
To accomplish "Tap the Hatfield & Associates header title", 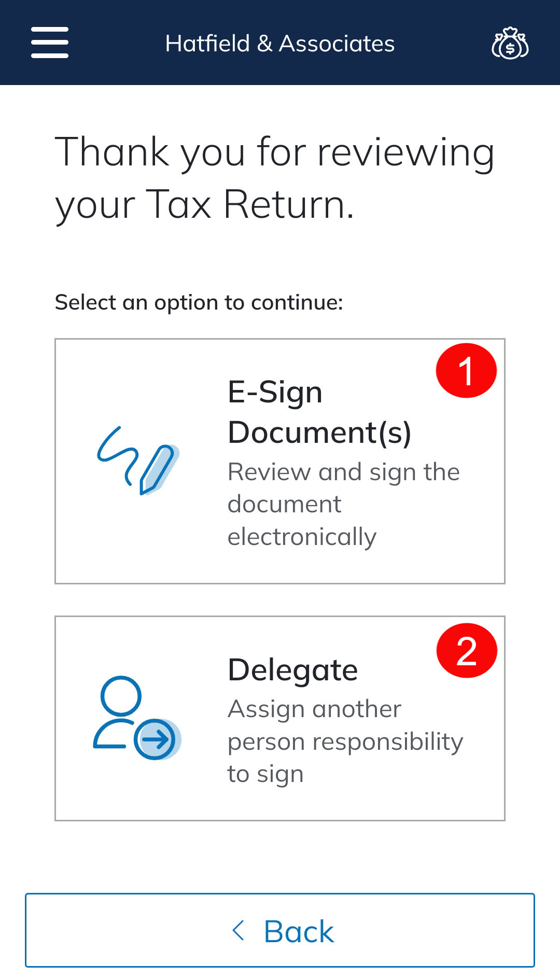I will point(280,44).
